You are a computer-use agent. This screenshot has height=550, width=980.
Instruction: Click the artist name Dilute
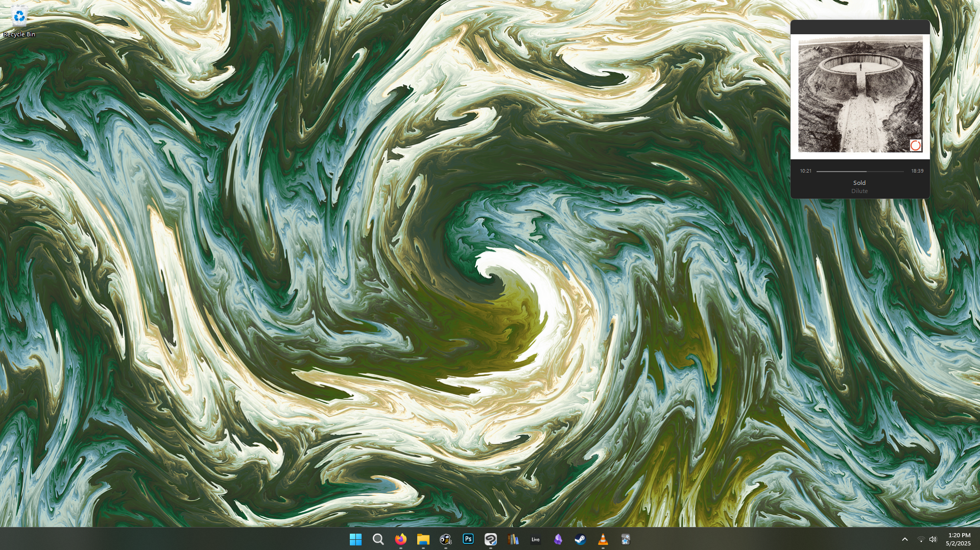click(x=859, y=191)
